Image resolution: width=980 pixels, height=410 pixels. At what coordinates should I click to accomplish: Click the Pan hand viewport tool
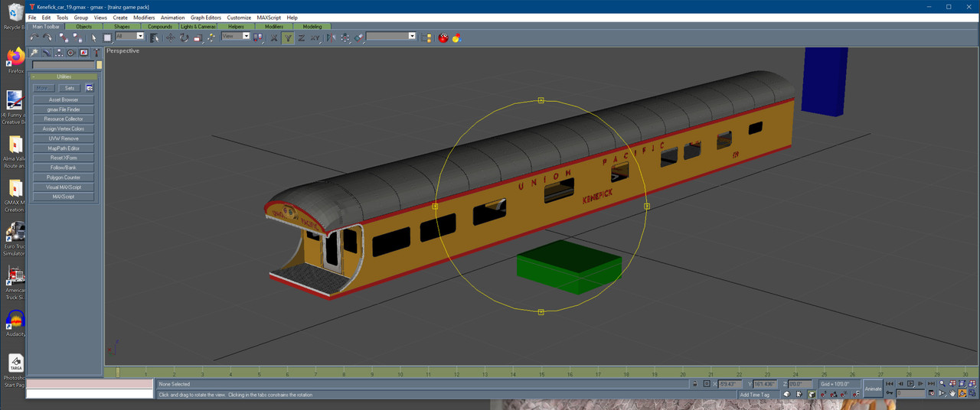pos(952,393)
